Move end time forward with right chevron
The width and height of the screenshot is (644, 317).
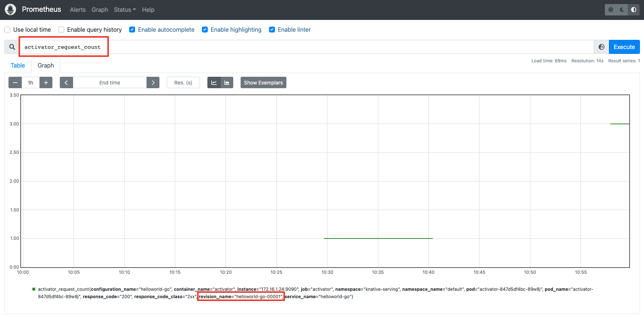[153, 83]
